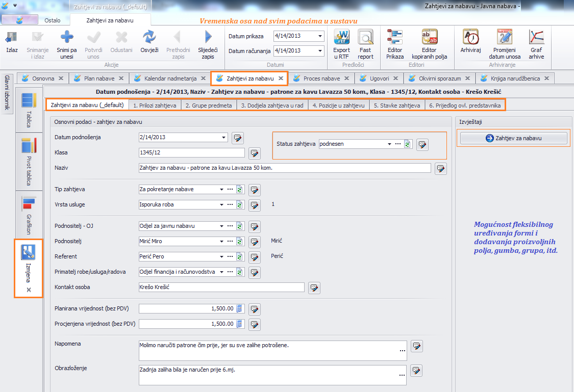Click edit icon beside Napomena
574x392 pixels.
point(417,346)
